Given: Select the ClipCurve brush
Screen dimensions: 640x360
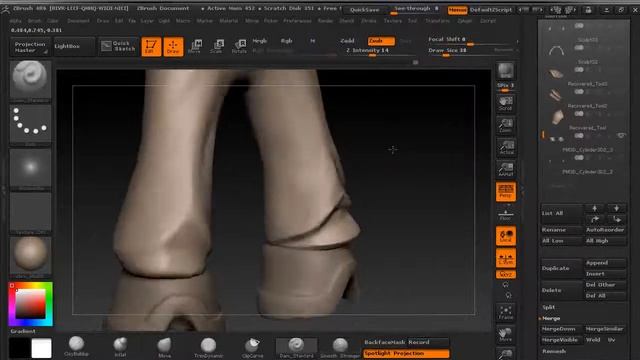Looking at the screenshot, I should click(252, 347).
